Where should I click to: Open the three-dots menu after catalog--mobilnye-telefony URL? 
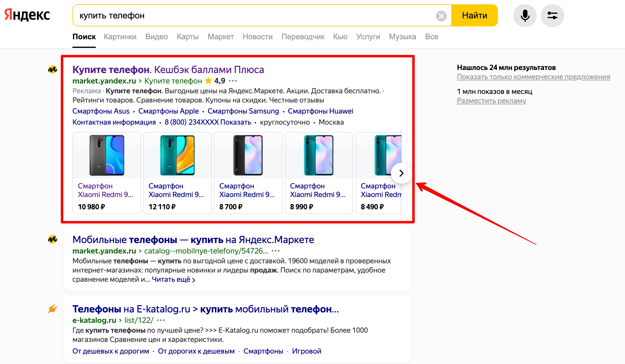276,251
